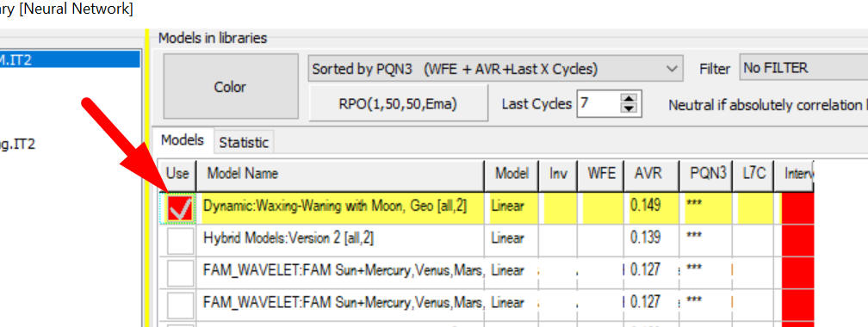Enable Use checkbox for Hybrid Models Version 2
This screenshot has width=868, height=327.
181,240
